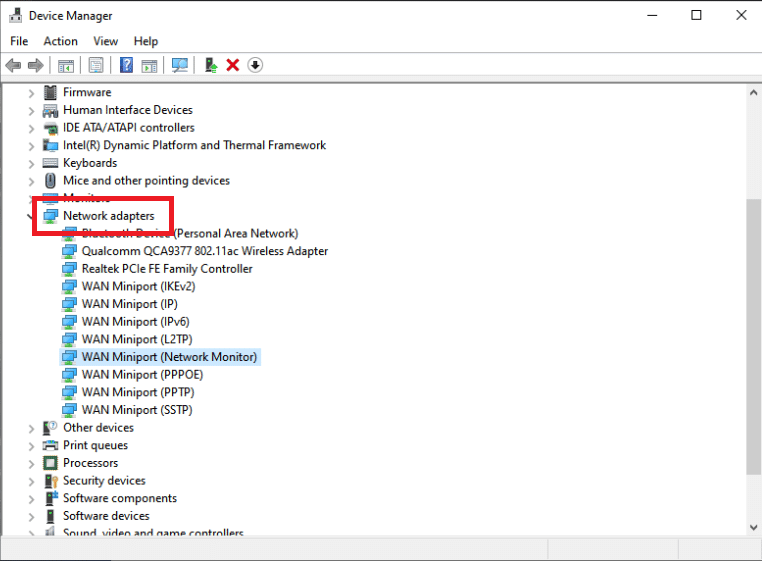
Task: Click the Software devices icon
Action: coord(50,516)
